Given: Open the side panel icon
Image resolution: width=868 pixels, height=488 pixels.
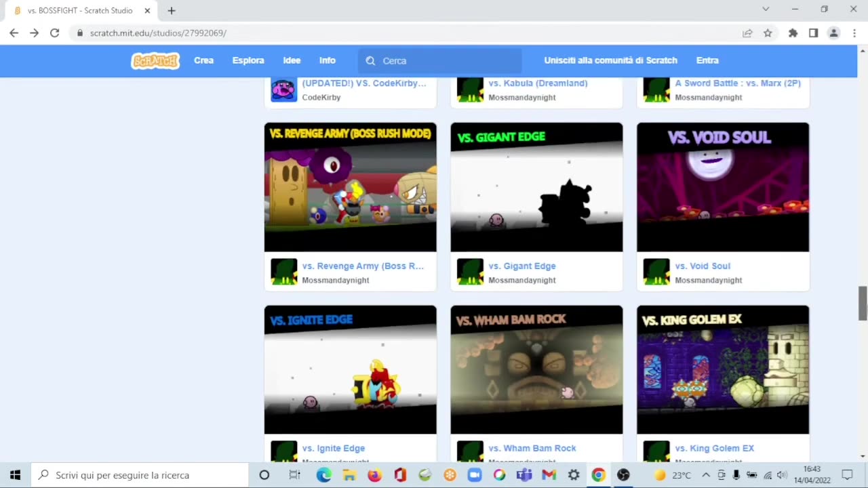Looking at the screenshot, I should point(813,33).
